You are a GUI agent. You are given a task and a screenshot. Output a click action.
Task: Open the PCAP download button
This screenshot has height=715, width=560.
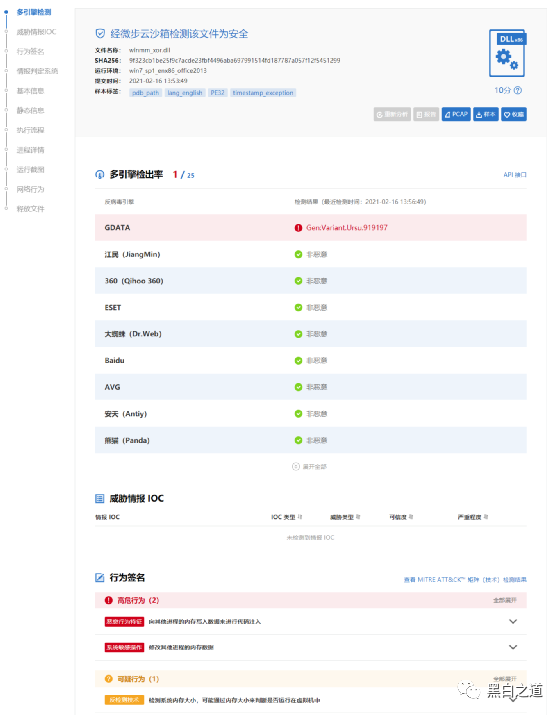(456, 114)
